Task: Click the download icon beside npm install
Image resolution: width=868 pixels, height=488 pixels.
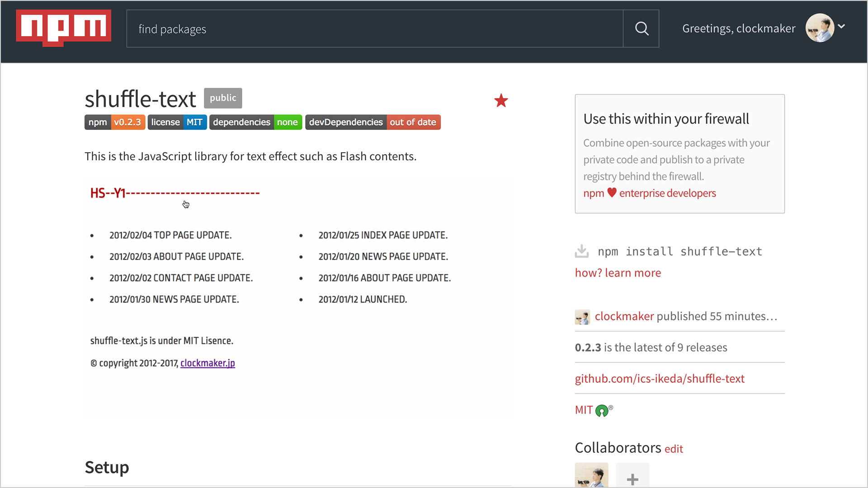Action: pos(582,251)
